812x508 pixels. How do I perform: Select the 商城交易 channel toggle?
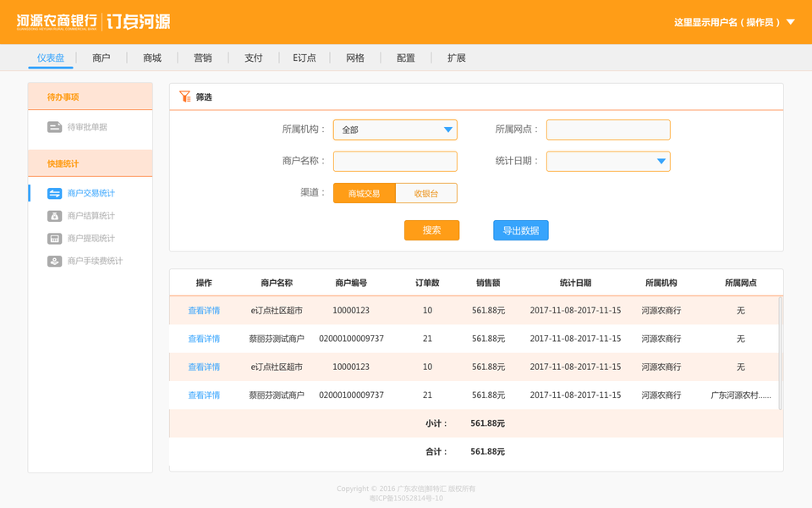click(x=364, y=193)
